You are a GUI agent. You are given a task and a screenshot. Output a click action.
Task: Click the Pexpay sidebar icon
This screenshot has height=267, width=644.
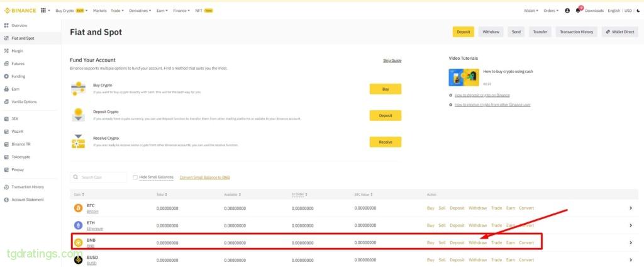[x=6, y=170]
